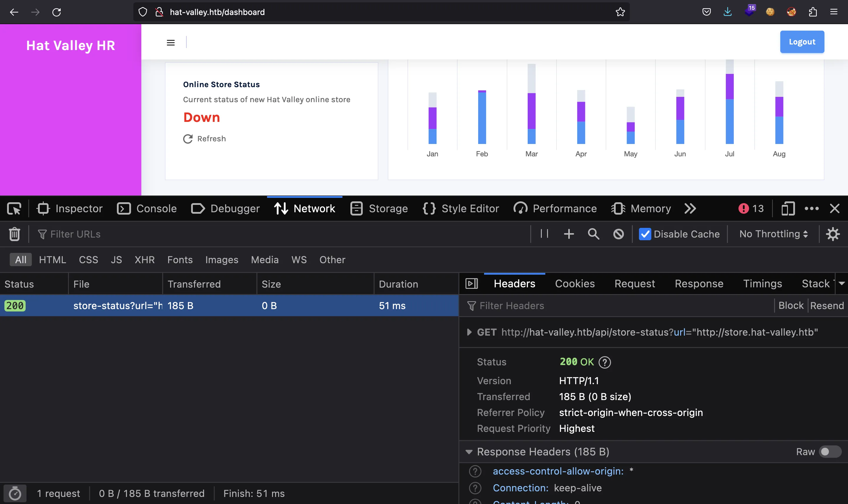Viewport: 848px width, 504px height.
Task: Open the Storage tab
Action: coord(379,208)
